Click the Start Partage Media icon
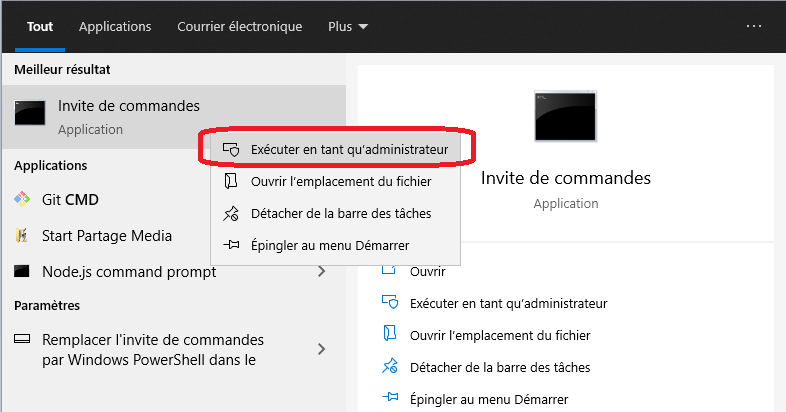 [22, 236]
